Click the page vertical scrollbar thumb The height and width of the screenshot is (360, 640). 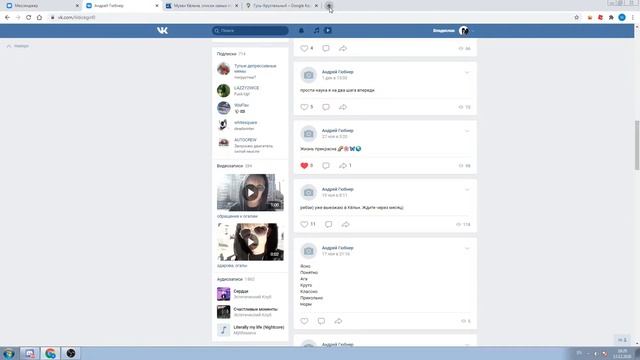pos(637,145)
